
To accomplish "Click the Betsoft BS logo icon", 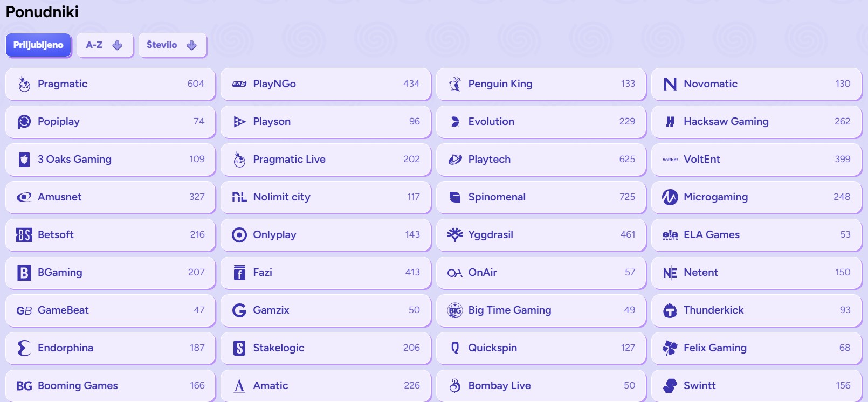I will 24,235.
